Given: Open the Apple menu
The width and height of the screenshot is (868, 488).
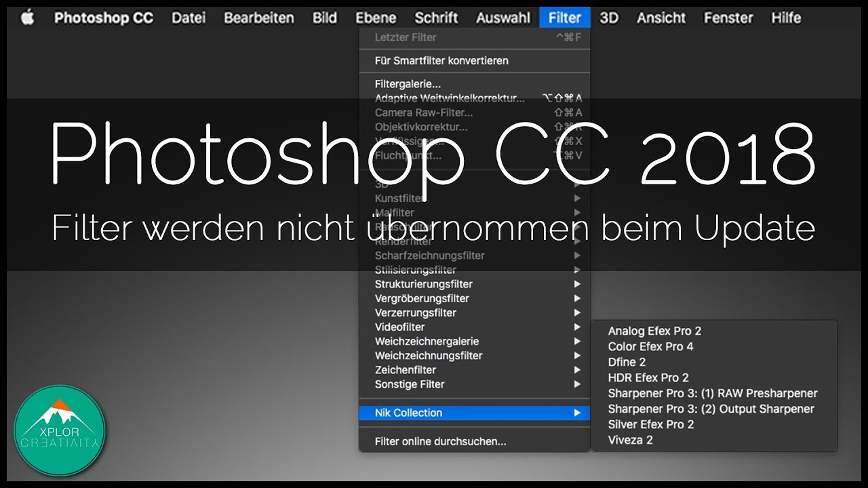Looking at the screenshot, I should pyautogui.click(x=27, y=18).
